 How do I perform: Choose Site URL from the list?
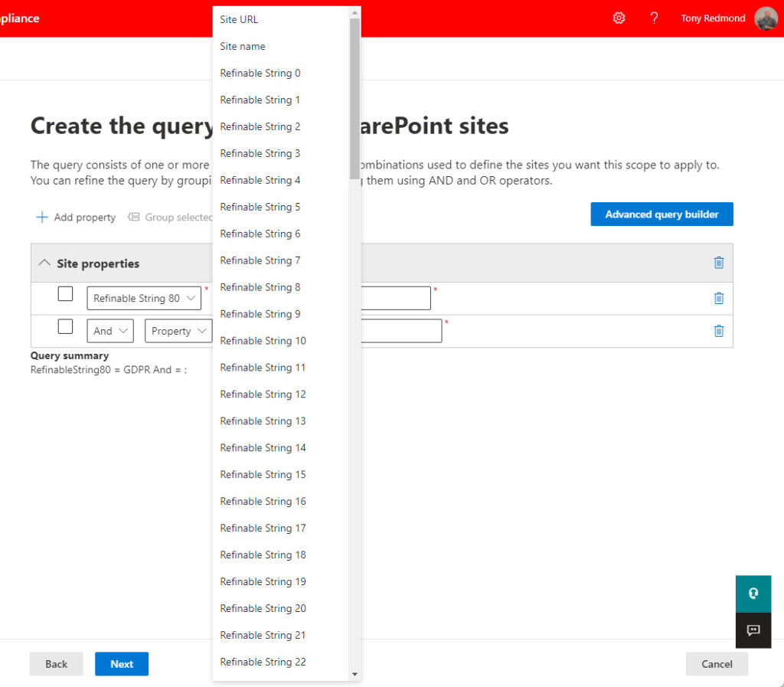(x=280, y=19)
